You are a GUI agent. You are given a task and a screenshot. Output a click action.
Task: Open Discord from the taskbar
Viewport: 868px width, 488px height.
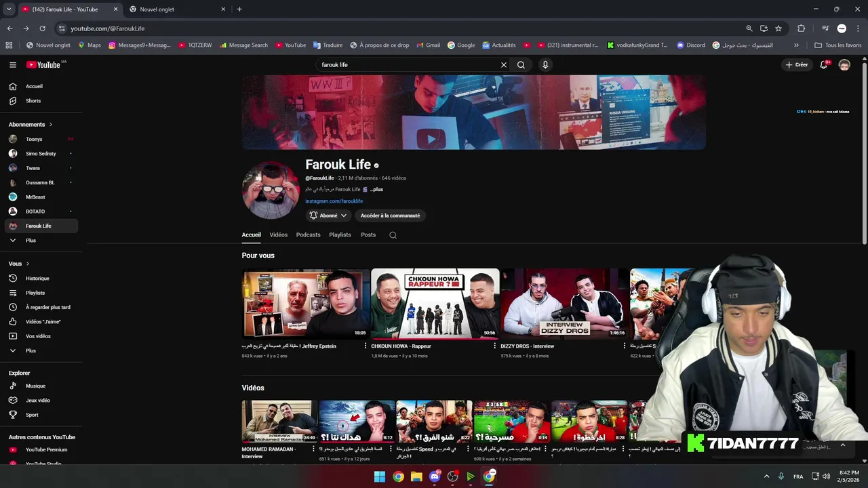click(x=435, y=476)
